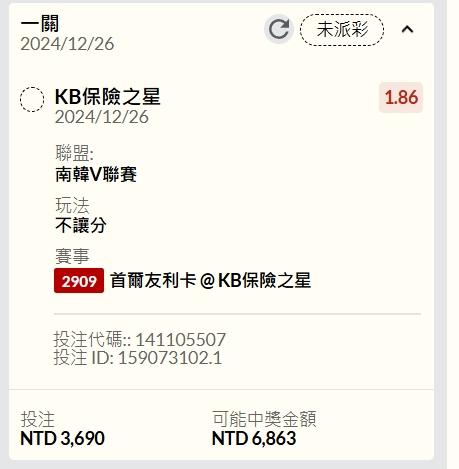Click the possible payout NTD 6,863

pos(254,438)
